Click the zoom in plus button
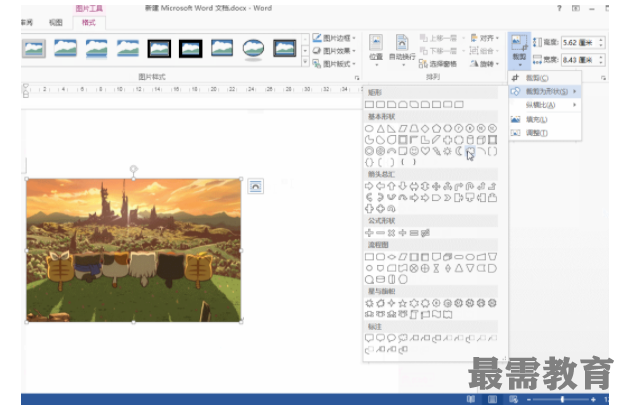The image size is (620, 413). coord(593,400)
